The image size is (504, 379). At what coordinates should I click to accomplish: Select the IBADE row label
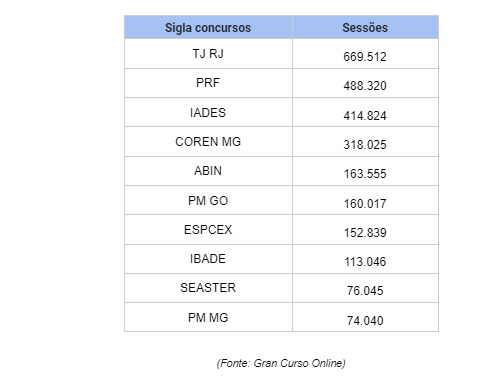click(208, 259)
